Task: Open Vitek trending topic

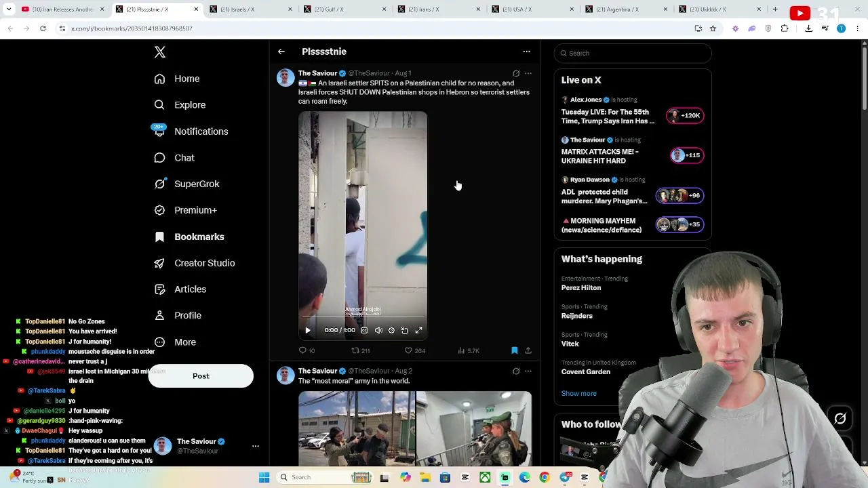Action: pos(570,344)
